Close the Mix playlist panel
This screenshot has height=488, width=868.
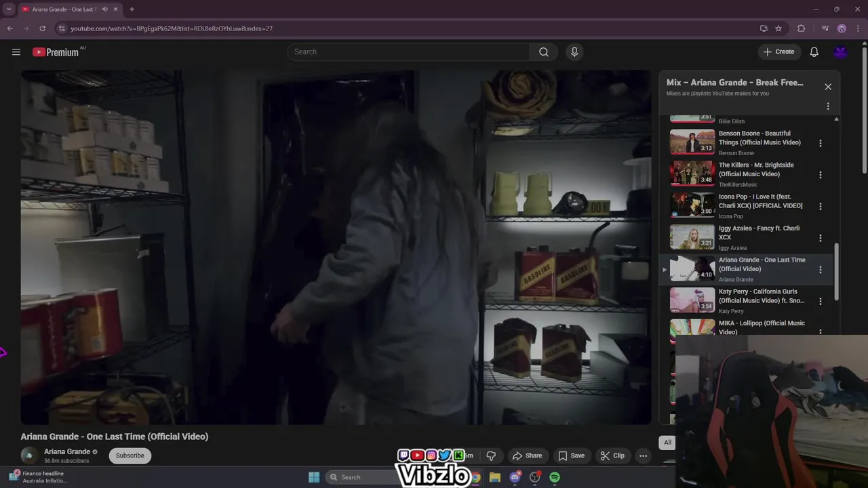(828, 87)
